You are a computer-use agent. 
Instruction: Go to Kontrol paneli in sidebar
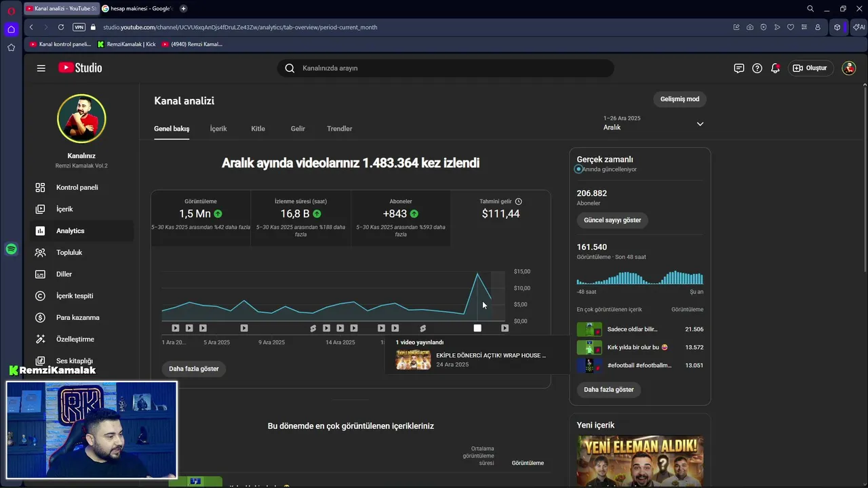81,188
